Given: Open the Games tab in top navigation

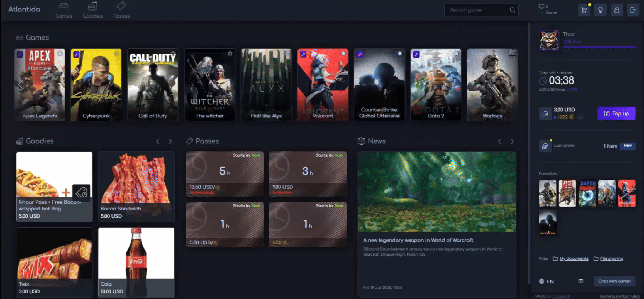Looking at the screenshot, I should pos(64,10).
